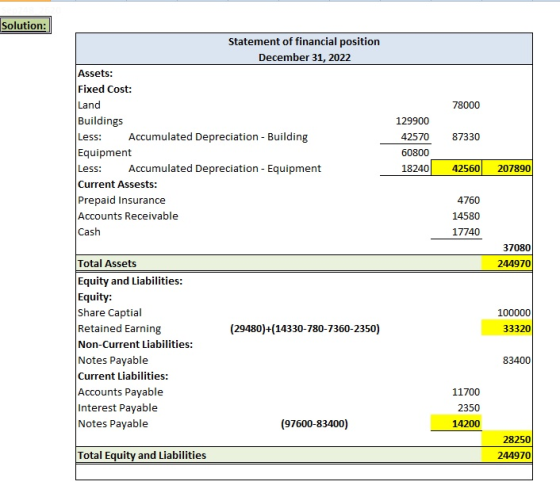Image resolution: width=560 pixels, height=493 pixels.
Task: Select Non-Current Liabilities: heading
Action: point(135,344)
